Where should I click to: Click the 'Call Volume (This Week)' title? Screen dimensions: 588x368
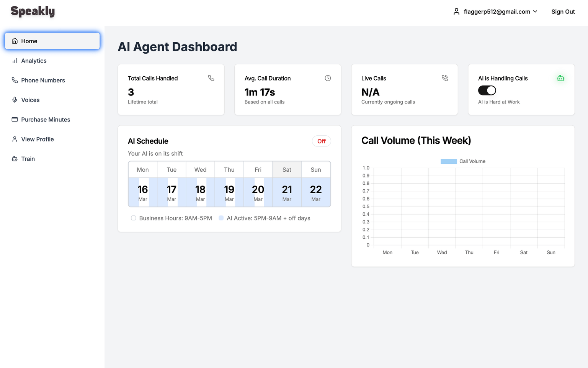[x=416, y=141]
